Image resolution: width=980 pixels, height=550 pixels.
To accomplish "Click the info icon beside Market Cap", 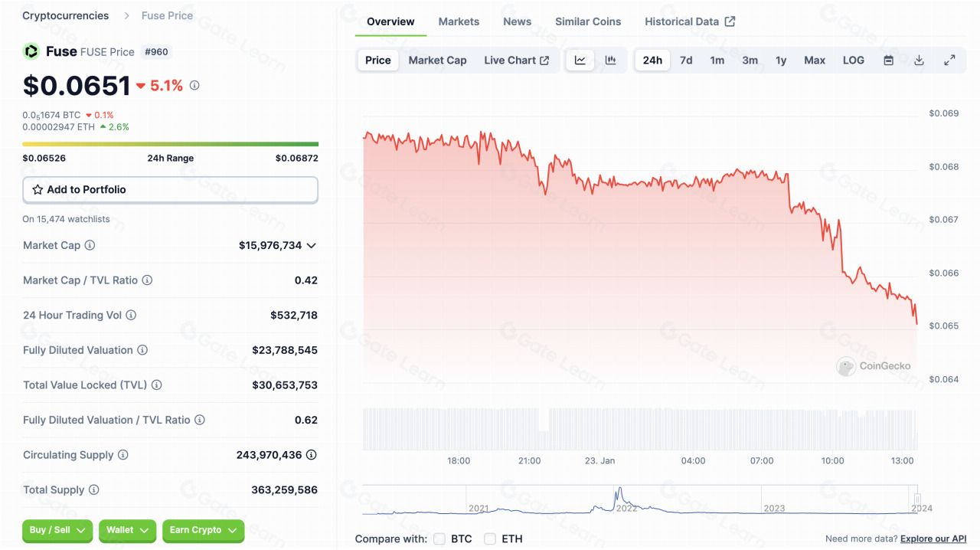I will click(90, 245).
